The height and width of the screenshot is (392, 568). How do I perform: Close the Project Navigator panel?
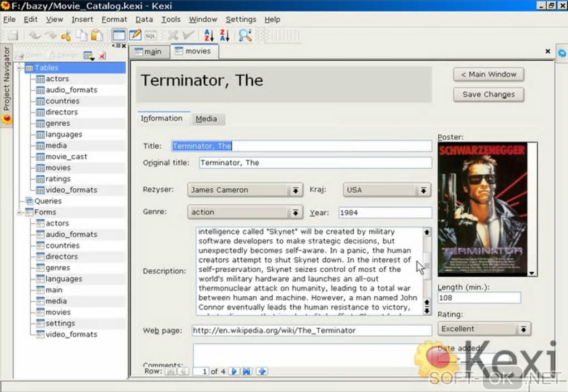(124, 46)
